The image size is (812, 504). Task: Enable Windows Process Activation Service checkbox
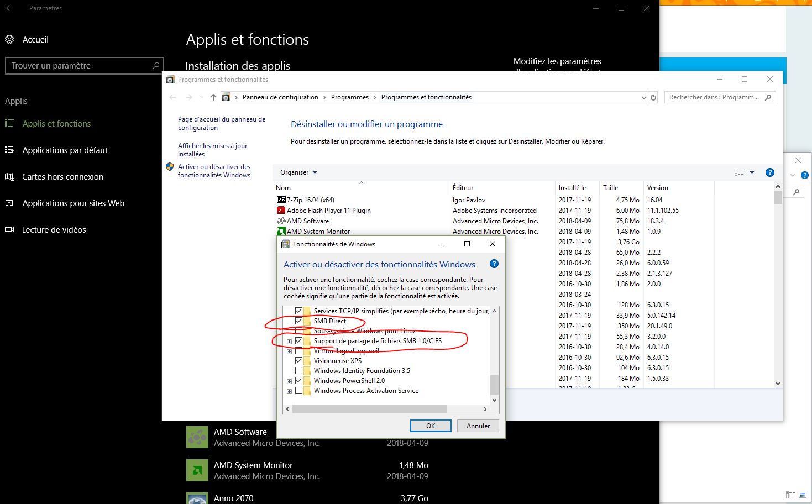[299, 391]
